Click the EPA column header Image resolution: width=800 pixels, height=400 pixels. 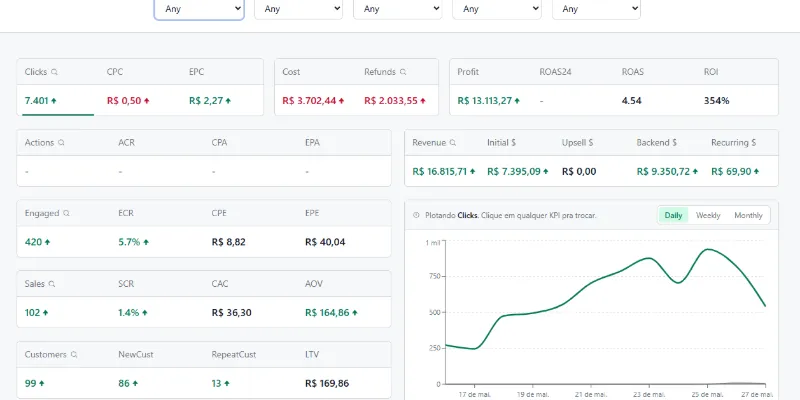(x=312, y=143)
